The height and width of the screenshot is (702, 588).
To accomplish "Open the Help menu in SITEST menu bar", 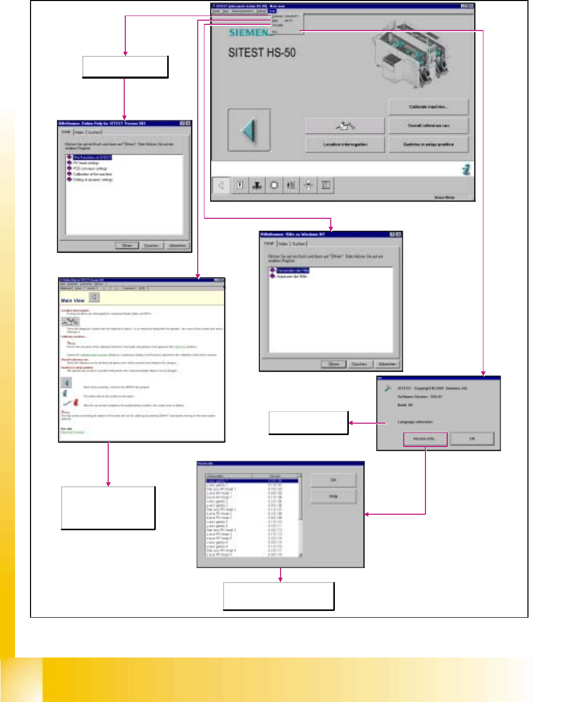I will point(272,11).
